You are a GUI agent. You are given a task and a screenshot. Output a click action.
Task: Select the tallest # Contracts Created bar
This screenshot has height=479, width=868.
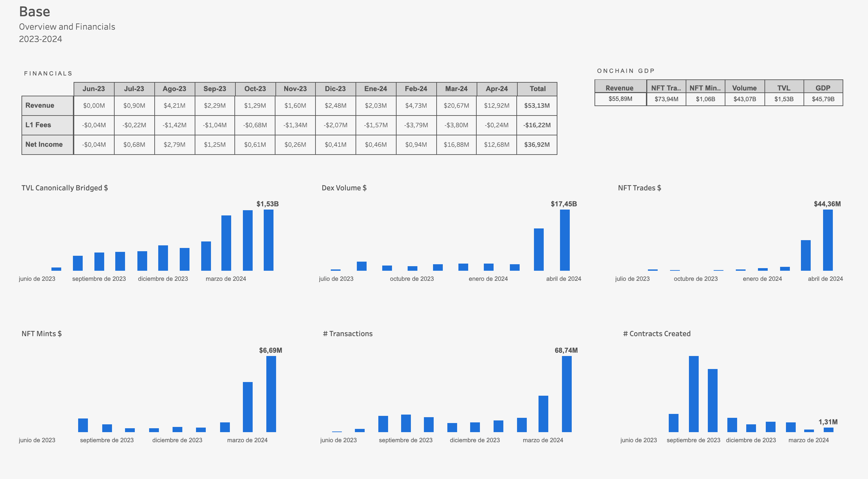694,394
